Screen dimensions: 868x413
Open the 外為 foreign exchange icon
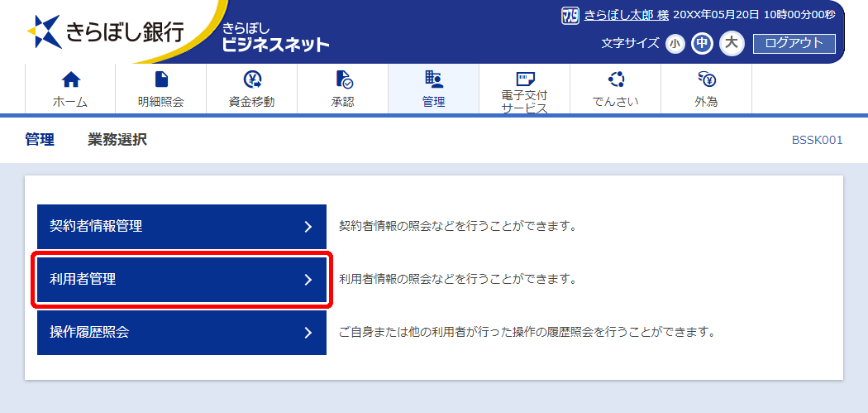tap(706, 79)
